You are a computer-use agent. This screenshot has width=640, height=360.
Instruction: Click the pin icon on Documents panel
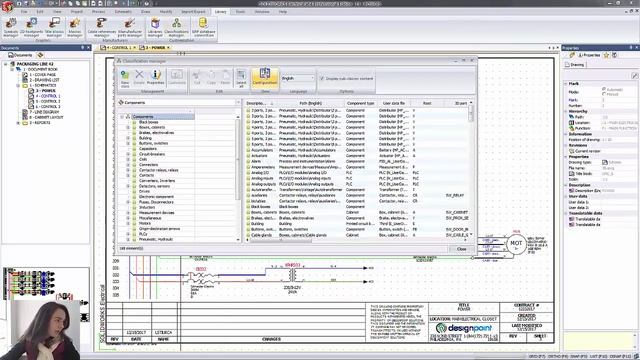[82, 48]
